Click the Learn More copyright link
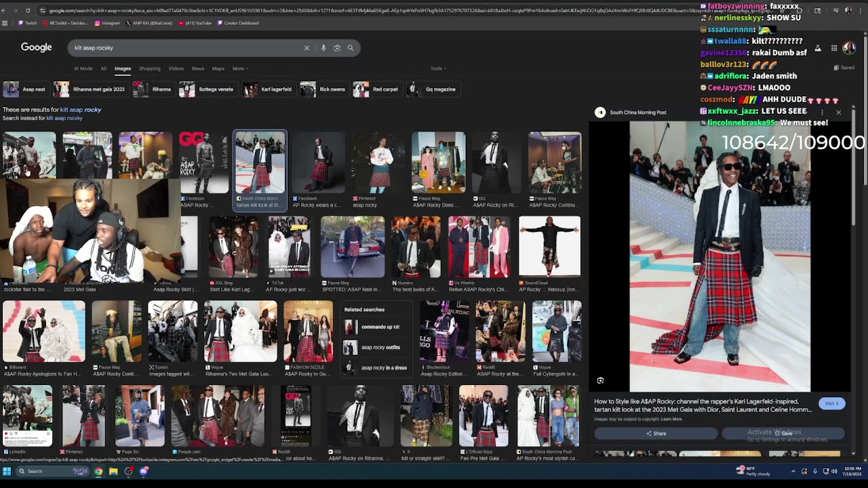This screenshot has width=868, height=488. pos(671,419)
